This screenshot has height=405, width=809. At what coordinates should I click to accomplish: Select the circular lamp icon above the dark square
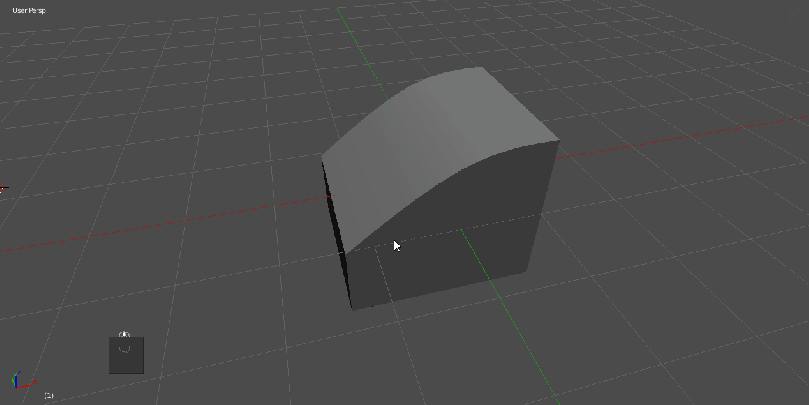pyautogui.click(x=124, y=335)
